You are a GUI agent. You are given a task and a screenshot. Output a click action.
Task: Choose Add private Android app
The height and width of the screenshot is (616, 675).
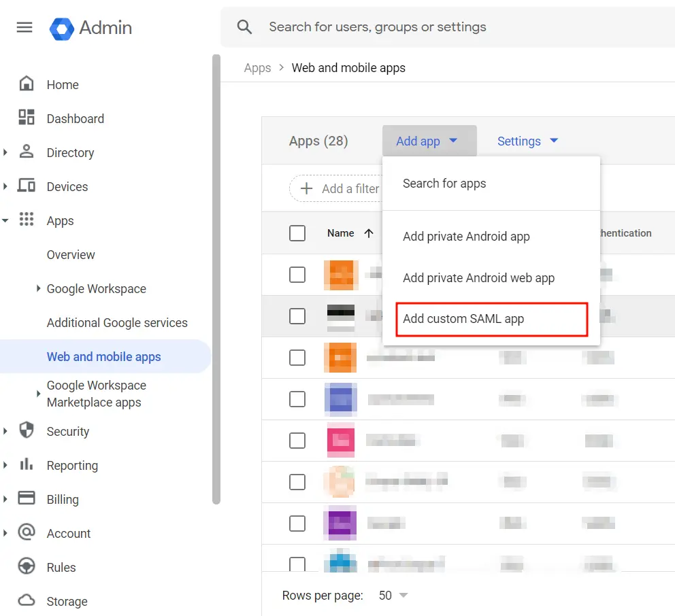pyautogui.click(x=491, y=236)
